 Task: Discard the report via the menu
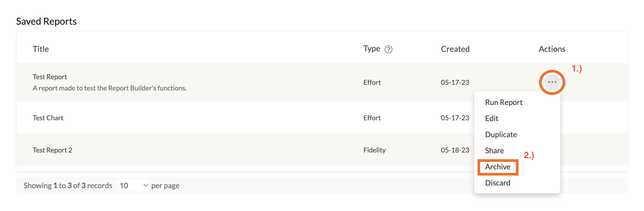click(497, 183)
